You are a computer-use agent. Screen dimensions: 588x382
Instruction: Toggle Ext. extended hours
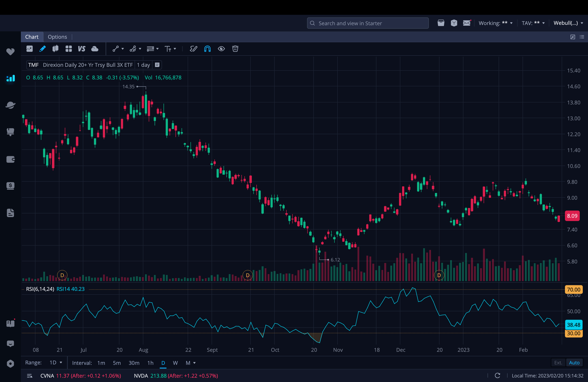coord(558,362)
